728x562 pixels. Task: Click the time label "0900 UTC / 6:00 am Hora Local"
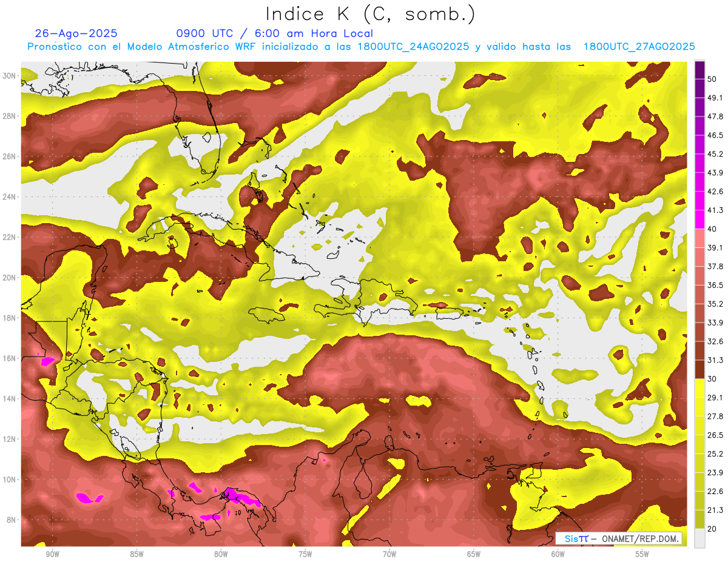click(274, 33)
